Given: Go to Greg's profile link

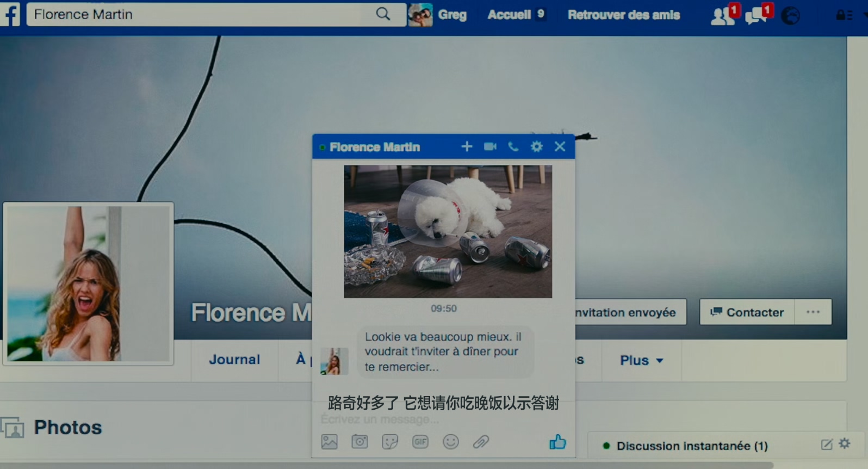Looking at the screenshot, I should click(x=452, y=15).
